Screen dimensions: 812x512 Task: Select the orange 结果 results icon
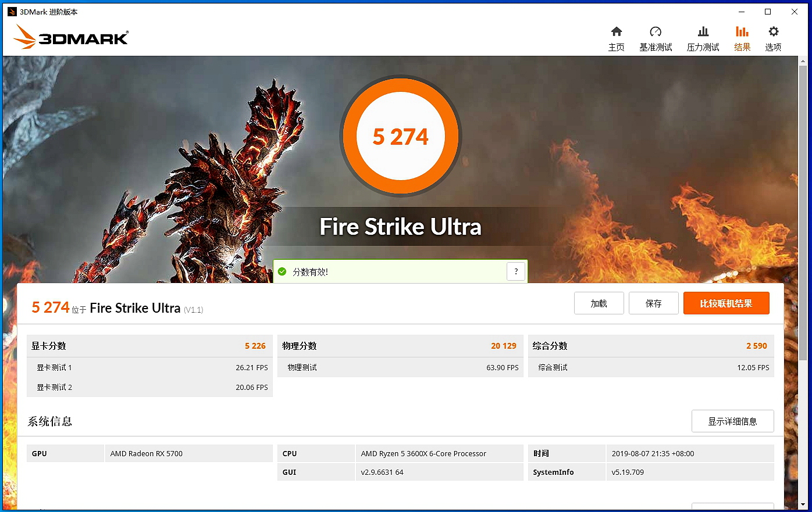pyautogui.click(x=742, y=38)
